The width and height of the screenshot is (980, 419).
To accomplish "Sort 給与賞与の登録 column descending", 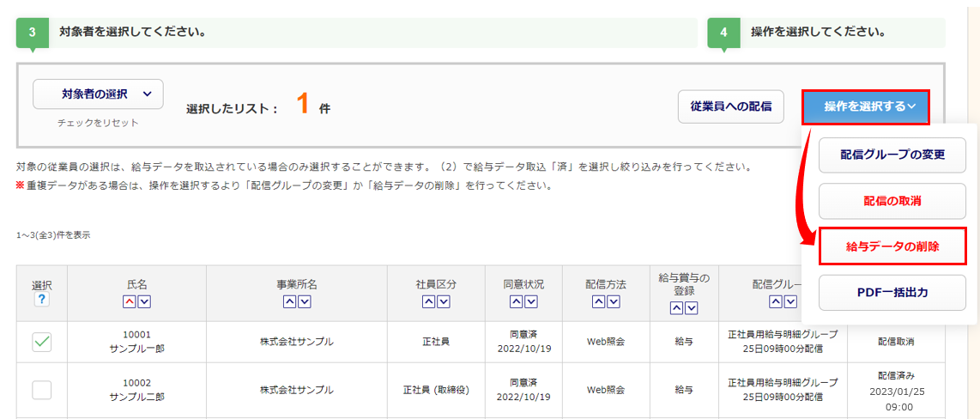I will (692, 307).
